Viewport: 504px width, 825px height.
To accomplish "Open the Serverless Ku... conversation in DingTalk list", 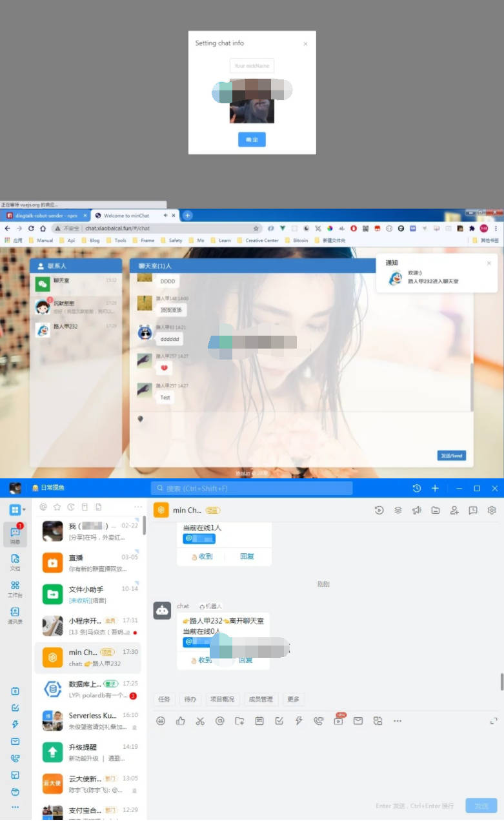I will [x=87, y=720].
